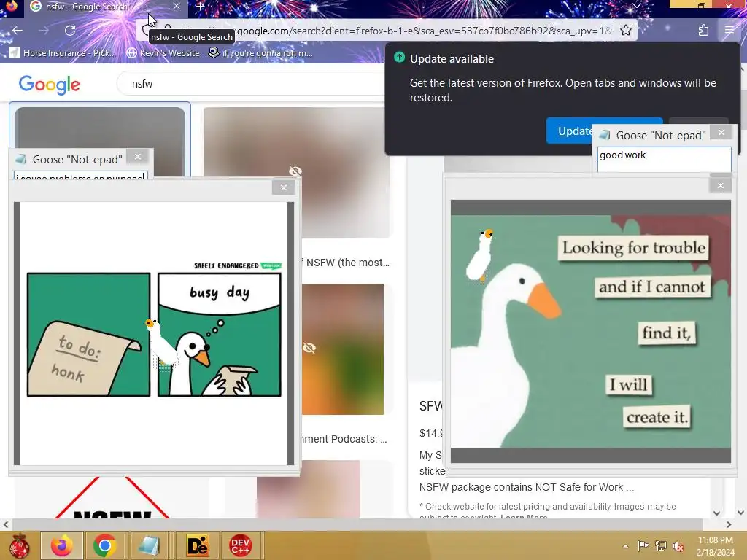The width and height of the screenshot is (747, 560).
Task: Close the right Goose "Not-epad" window
Action: (721, 133)
